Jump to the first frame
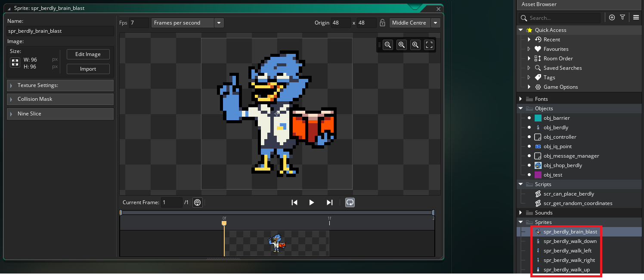 294,202
